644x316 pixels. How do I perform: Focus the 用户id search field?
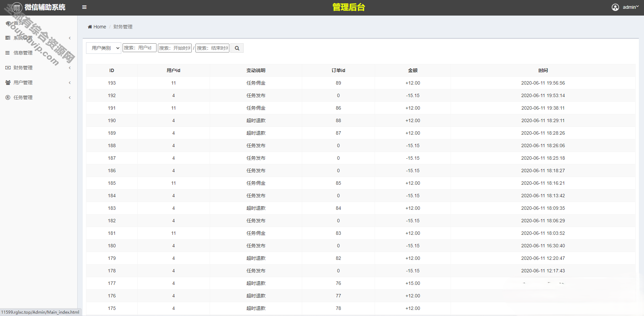click(x=140, y=48)
